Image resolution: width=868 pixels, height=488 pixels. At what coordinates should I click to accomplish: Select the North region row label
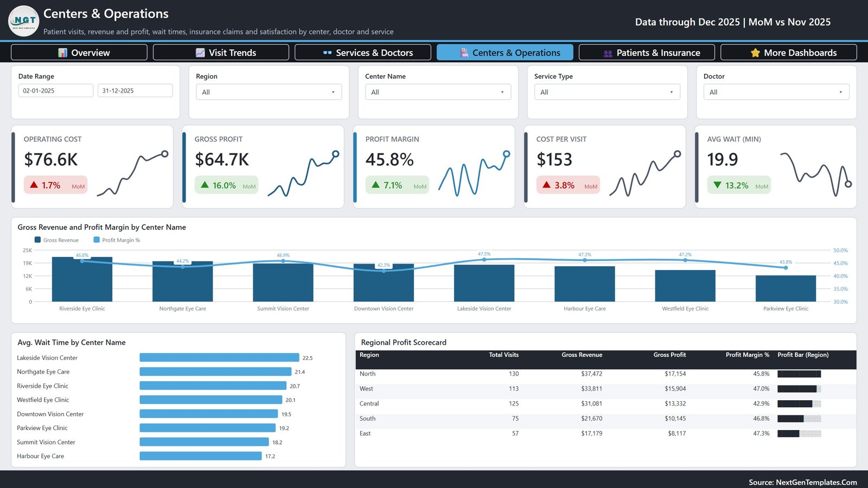click(x=367, y=374)
